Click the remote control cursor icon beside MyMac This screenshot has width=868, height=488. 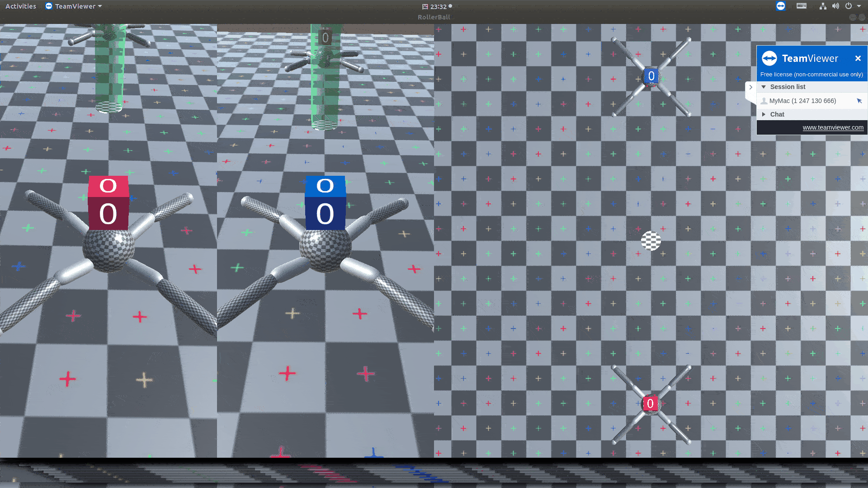859,101
